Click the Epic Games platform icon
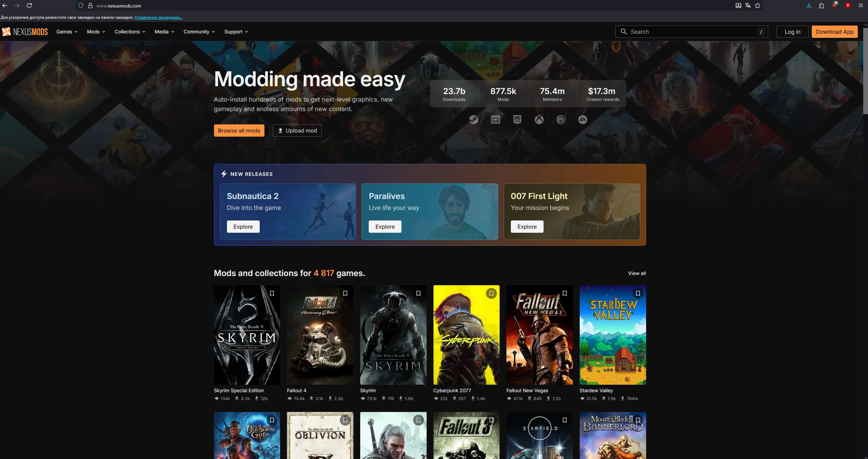The width and height of the screenshot is (868, 459). tap(517, 120)
